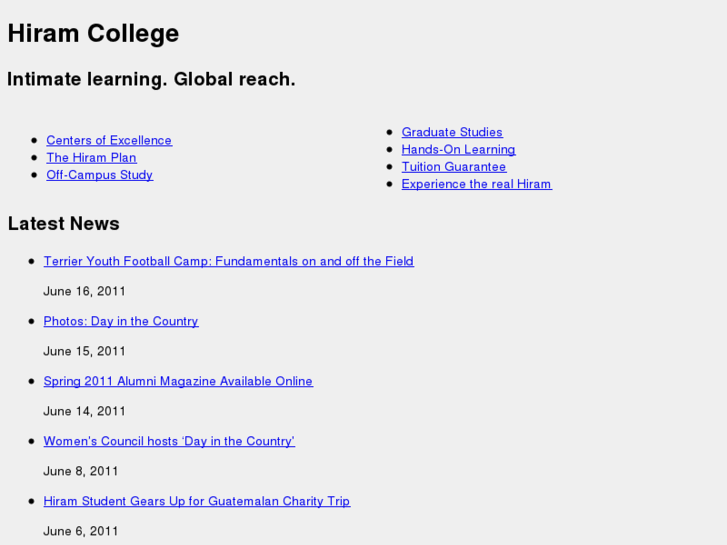Click the June 16, 2011 date
This screenshot has height=545, width=727.
click(x=85, y=291)
